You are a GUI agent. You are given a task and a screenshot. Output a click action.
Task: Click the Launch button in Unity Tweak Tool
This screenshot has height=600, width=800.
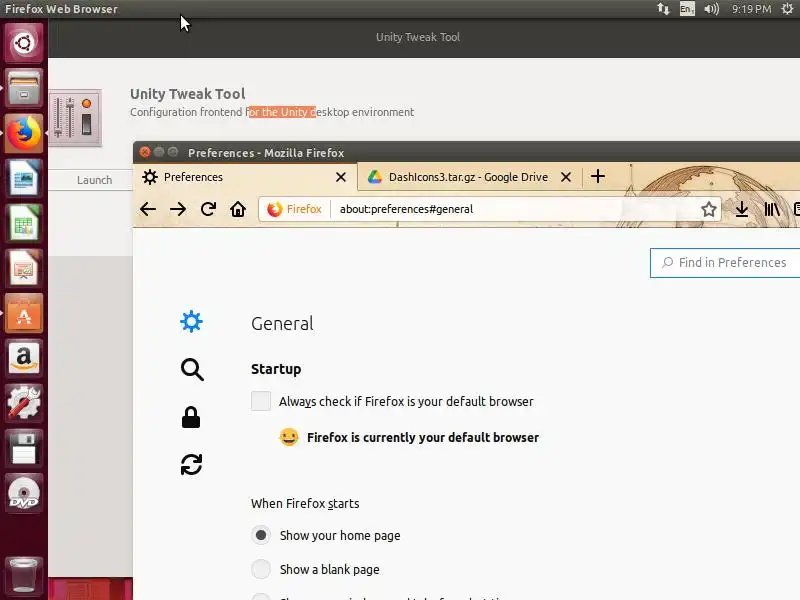[x=94, y=180]
